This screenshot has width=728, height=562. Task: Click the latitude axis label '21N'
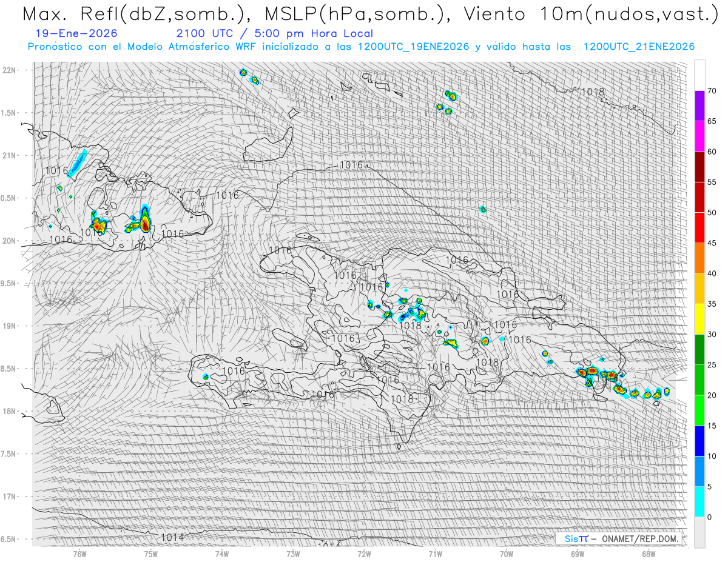pyautogui.click(x=9, y=155)
